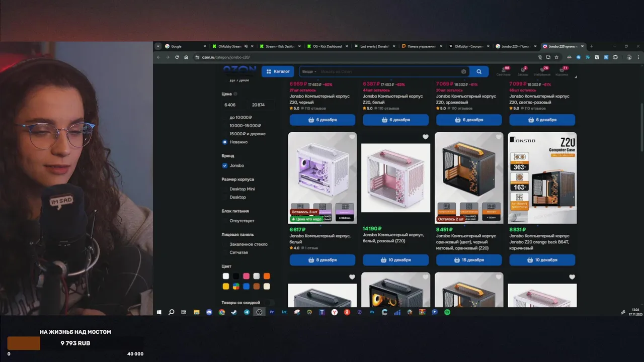This screenshot has height=362, width=644.
Task: Click the Ozon logo
Action: (x=239, y=71)
